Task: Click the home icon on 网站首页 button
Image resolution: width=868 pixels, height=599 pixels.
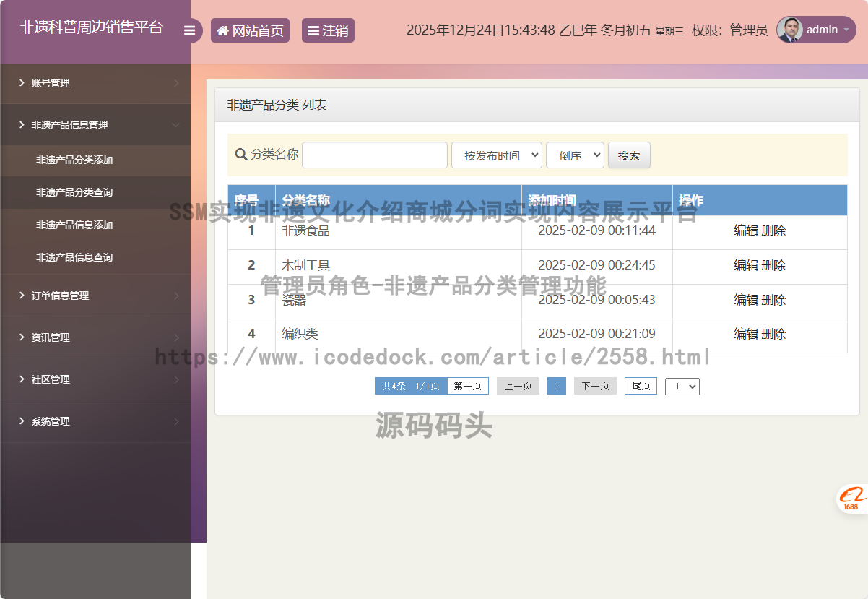Action: (222, 30)
